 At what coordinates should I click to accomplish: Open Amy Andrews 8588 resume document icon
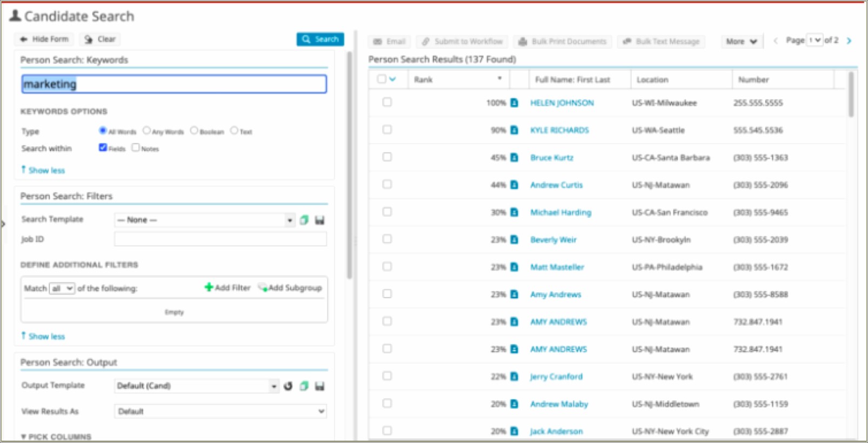[514, 294]
